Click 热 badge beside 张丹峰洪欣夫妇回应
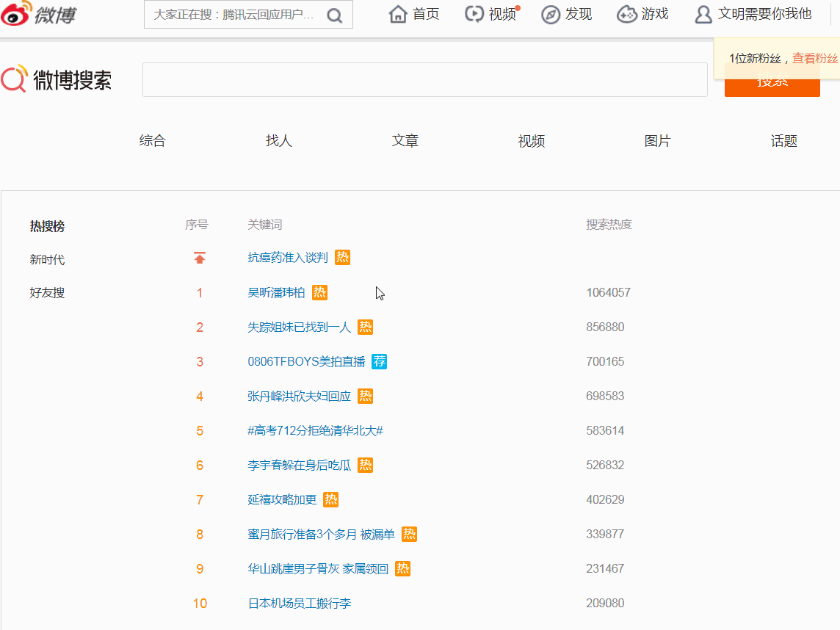 pyautogui.click(x=366, y=396)
